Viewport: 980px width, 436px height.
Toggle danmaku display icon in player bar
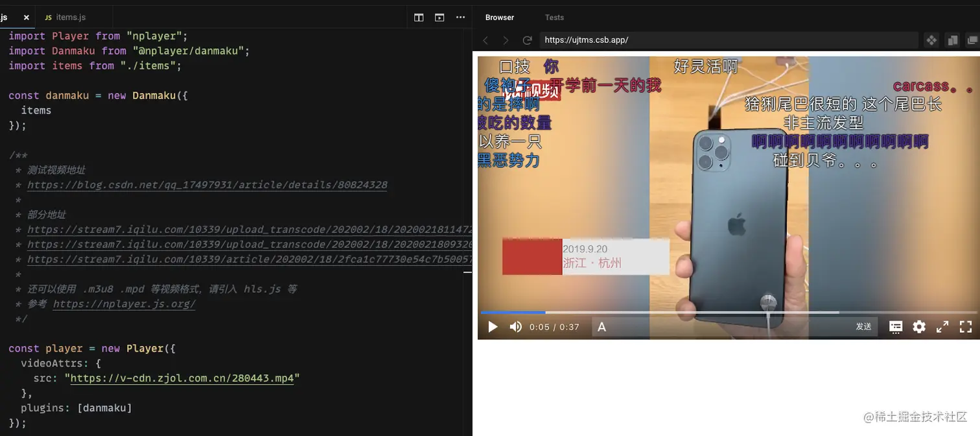coord(896,327)
